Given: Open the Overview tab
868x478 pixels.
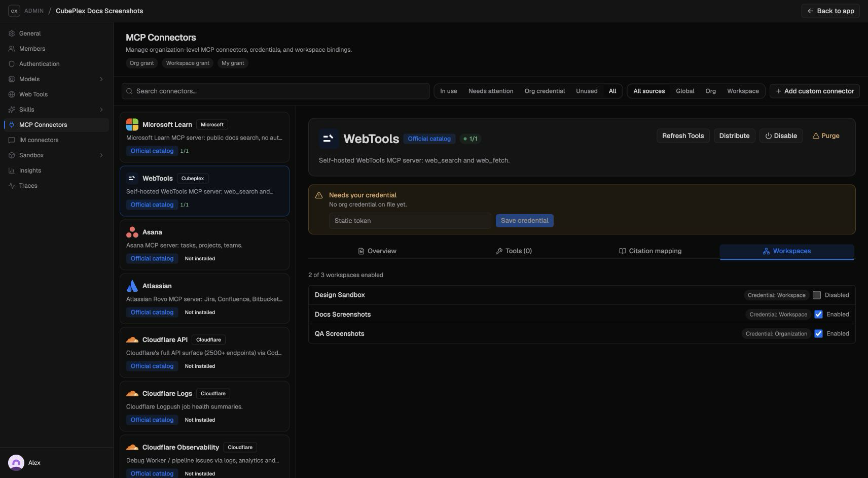Looking at the screenshot, I should (x=377, y=251).
